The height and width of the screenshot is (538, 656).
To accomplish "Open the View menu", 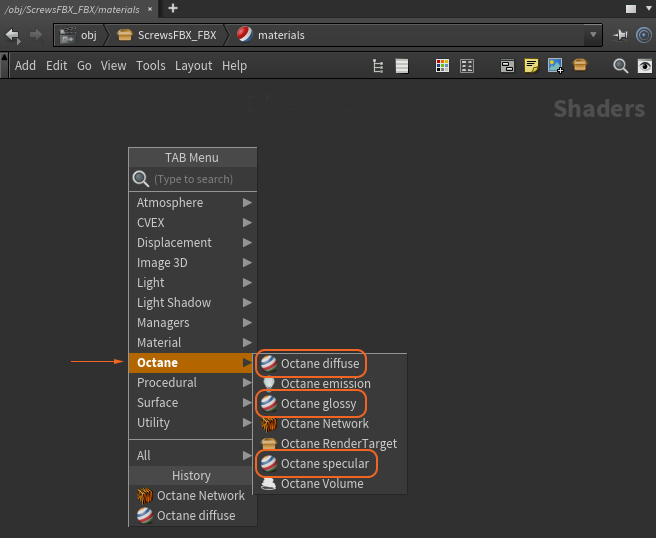I will (113, 66).
